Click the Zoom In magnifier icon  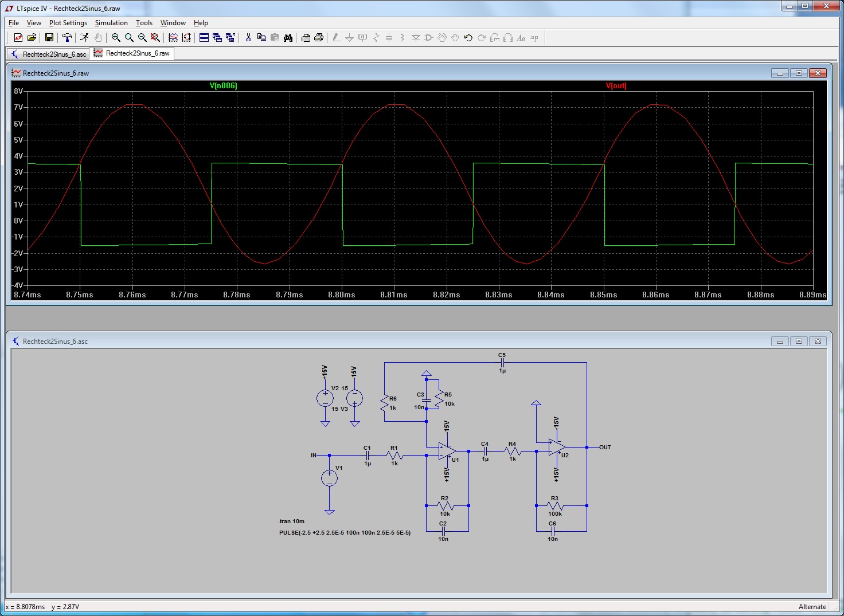coord(116,38)
